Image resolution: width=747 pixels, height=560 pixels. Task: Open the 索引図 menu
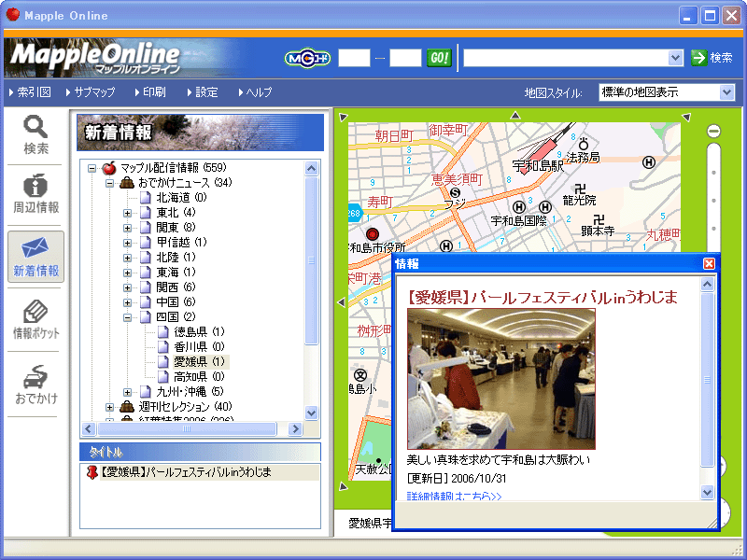coord(30,91)
